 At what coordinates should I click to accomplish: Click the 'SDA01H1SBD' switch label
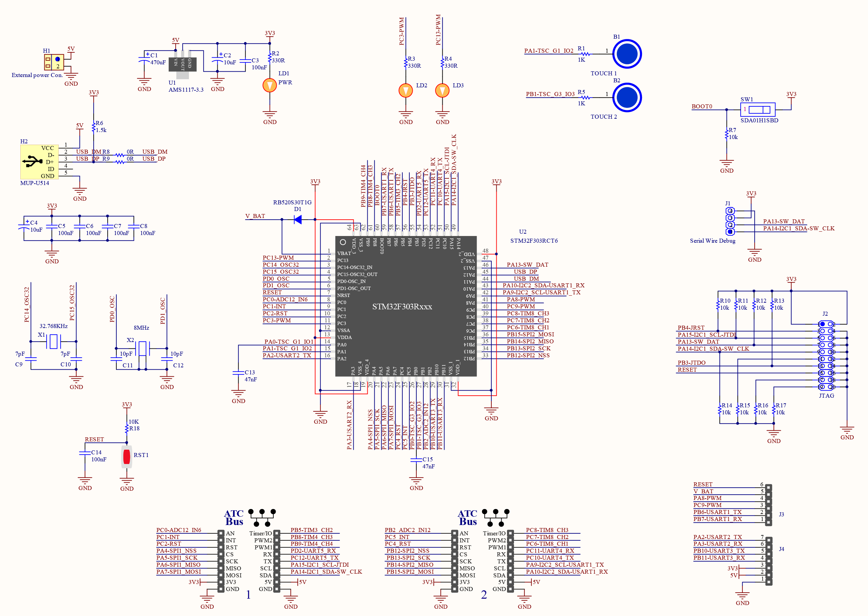759,121
